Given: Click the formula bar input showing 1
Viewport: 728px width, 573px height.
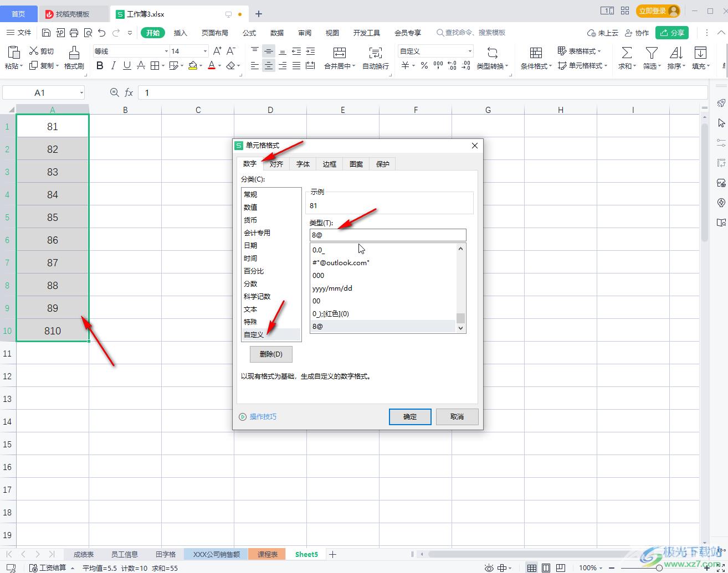Looking at the screenshot, I should point(423,92).
